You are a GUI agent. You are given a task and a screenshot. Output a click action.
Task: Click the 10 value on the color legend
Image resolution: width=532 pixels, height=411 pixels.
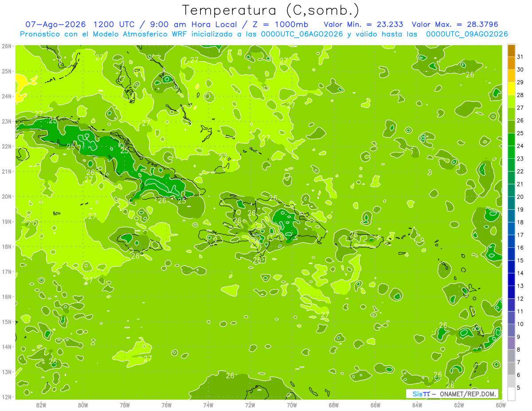(x=520, y=324)
